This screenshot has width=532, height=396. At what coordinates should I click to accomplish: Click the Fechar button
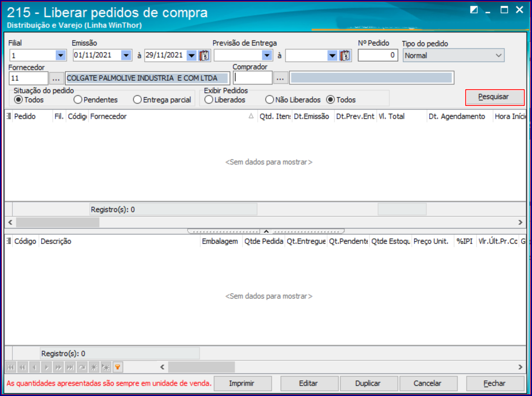click(495, 384)
